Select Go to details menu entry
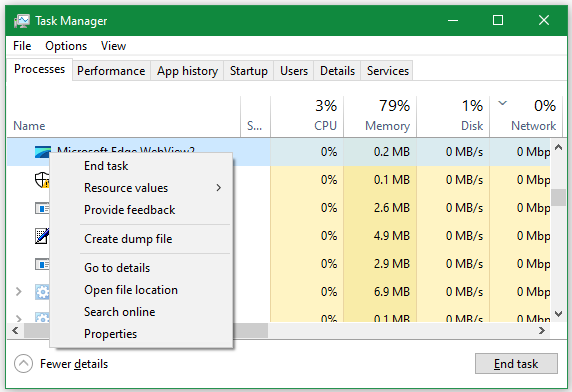The width and height of the screenshot is (572, 392). 117,268
